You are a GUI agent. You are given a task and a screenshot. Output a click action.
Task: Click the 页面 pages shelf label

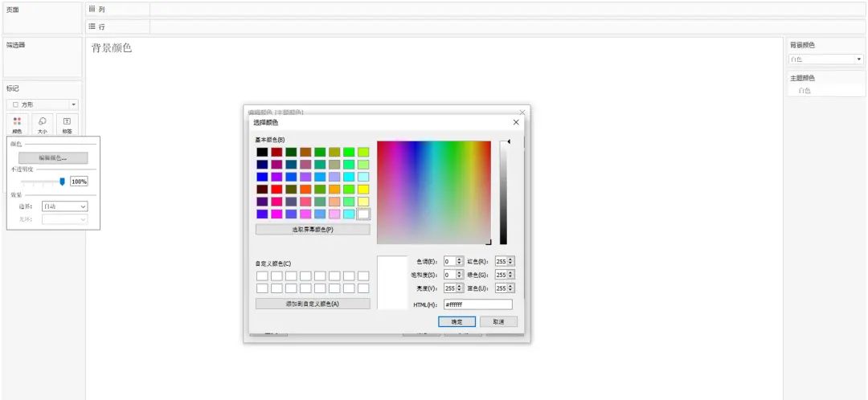pyautogui.click(x=13, y=10)
